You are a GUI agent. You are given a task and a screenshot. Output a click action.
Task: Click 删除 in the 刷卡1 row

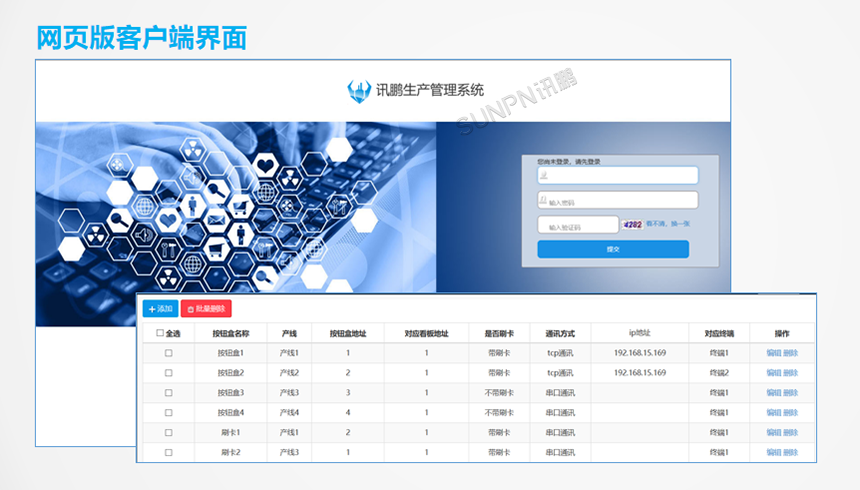point(790,432)
